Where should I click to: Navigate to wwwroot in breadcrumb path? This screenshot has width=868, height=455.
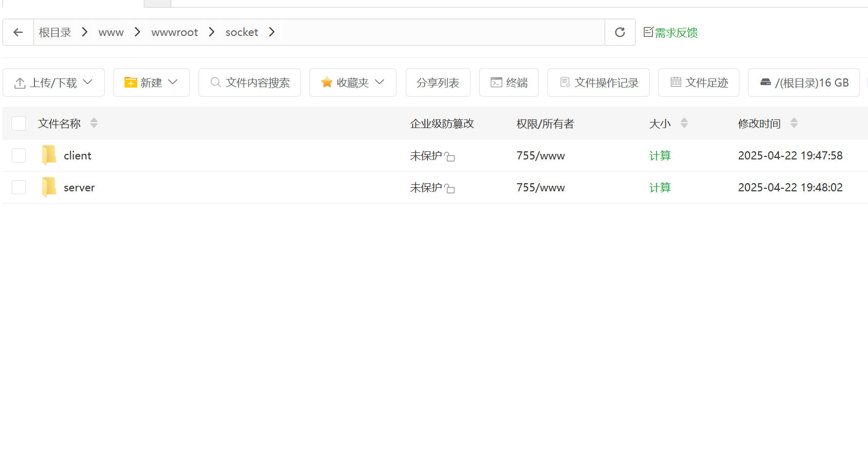[x=174, y=32]
